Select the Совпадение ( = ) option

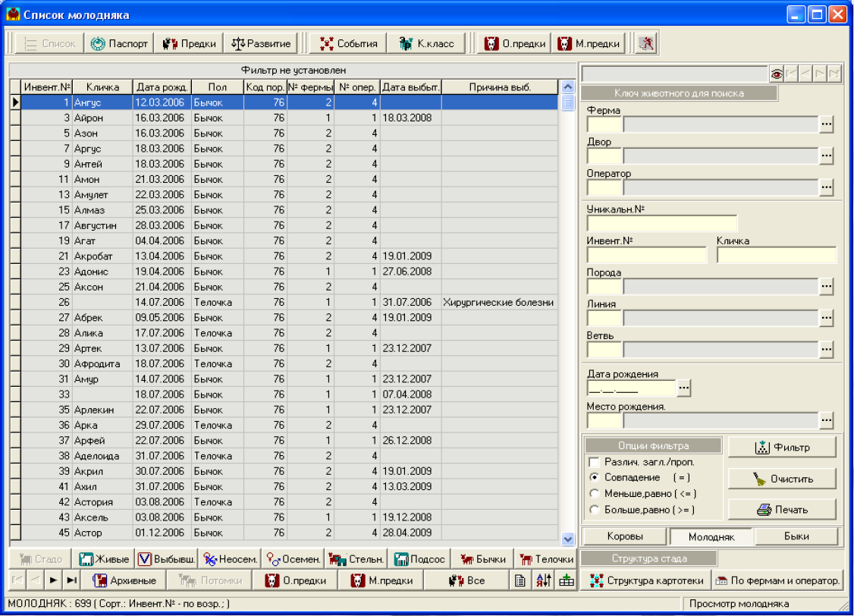[594, 478]
